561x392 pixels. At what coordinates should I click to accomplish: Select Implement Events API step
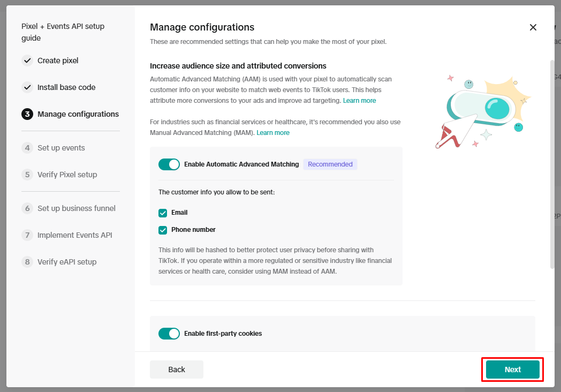[74, 235]
